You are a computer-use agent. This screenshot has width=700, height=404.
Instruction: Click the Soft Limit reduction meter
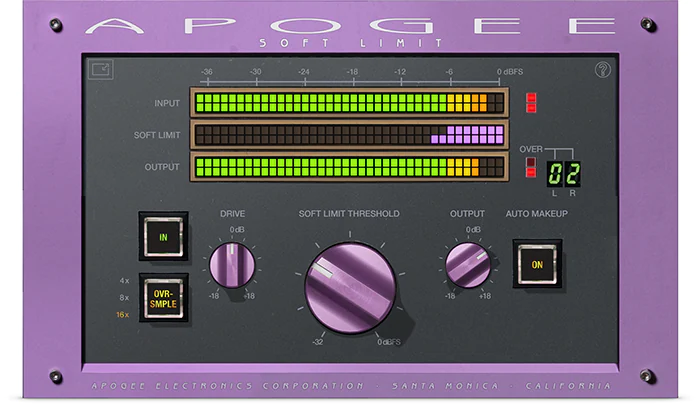[349, 135]
